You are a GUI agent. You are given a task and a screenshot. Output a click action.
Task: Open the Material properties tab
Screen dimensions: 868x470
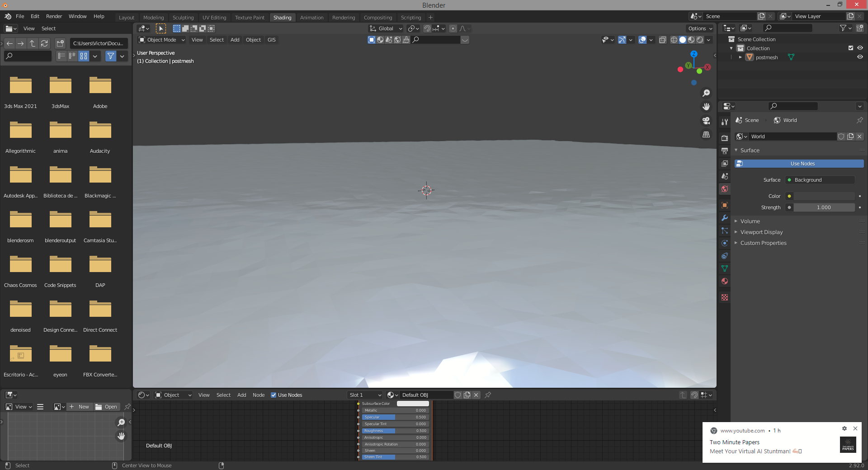(724, 281)
